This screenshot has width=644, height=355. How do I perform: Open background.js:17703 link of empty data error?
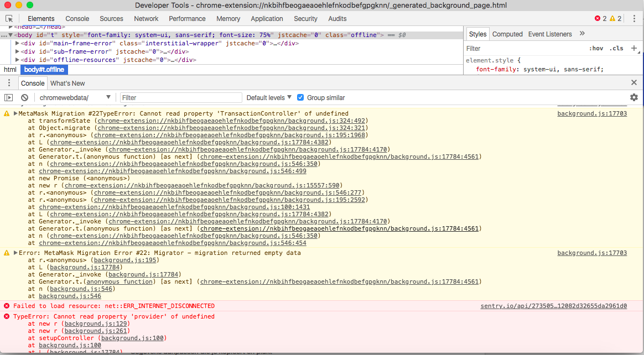coord(592,253)
